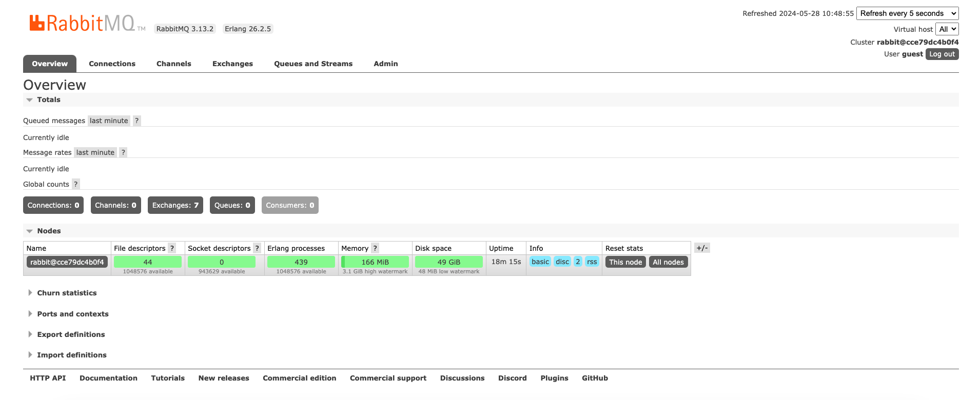Open help for Memory column

tap(375, 248)
